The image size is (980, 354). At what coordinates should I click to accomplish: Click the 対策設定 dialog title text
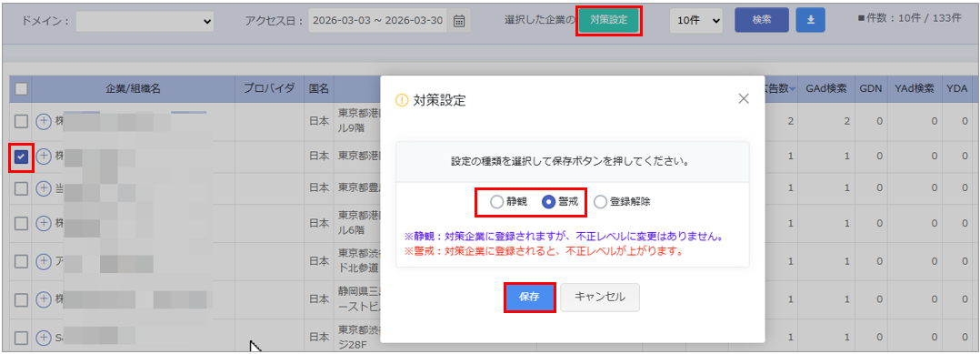pos(439,101)
